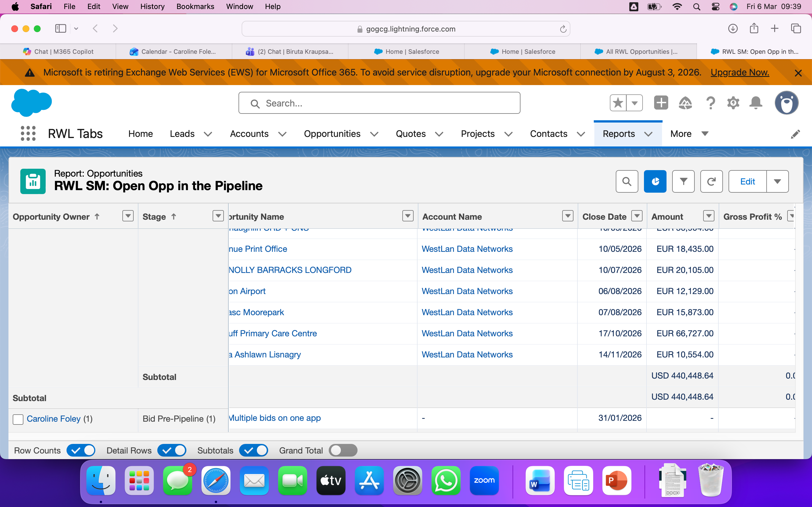The height and width of the screenshot is (507, 812).
Task: Open the Bookmarks menu in menu bar
Action: coord(195,6)
